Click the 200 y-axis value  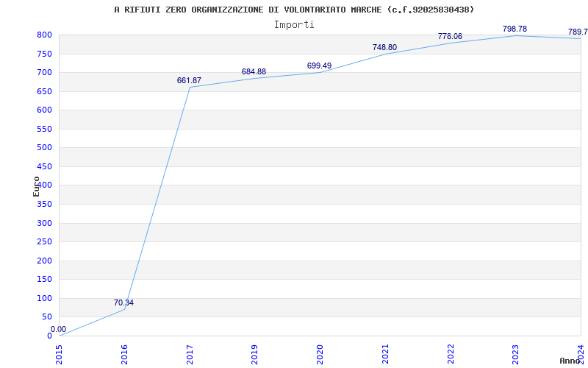tap(44, 261)
